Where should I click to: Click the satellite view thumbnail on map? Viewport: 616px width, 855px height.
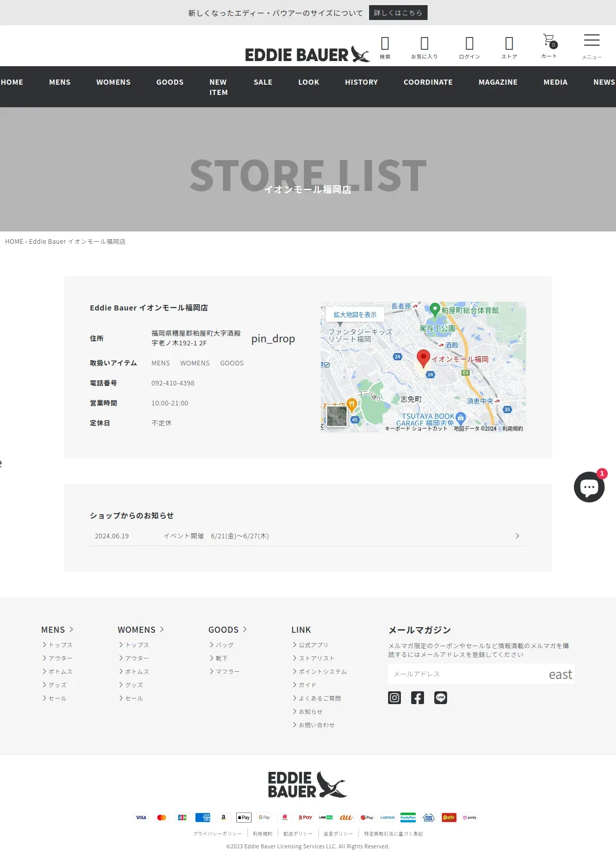(x=337, y=415)
